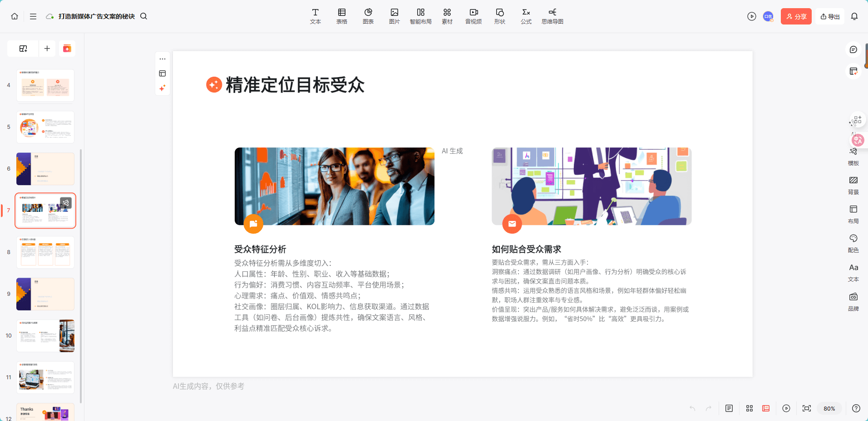Click the 分享 share button
The width and height of the screenshot is (868, 421).
(796, 16)
